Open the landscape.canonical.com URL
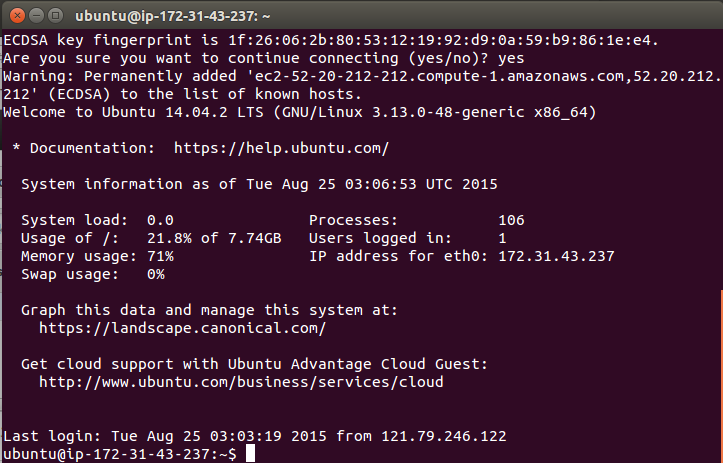Image resolution: width=723 pixels, height=463 pixels. [183, 328]
